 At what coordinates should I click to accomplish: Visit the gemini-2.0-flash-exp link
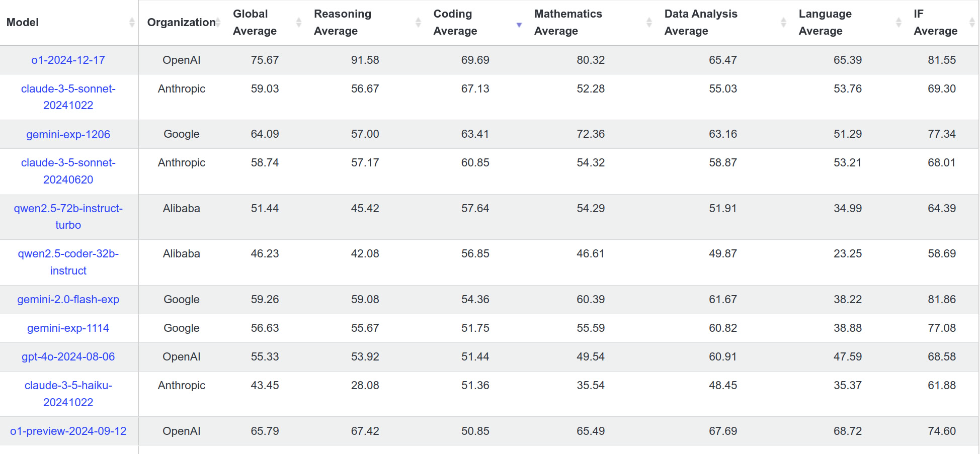click(x=68, y=300)
